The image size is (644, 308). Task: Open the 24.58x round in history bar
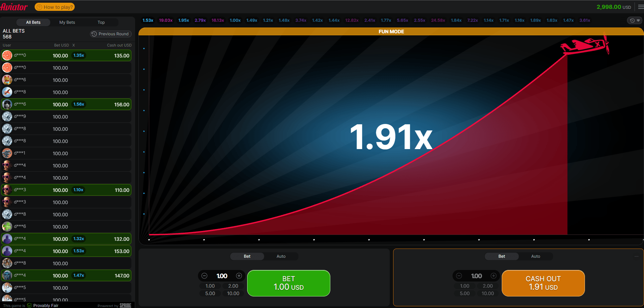(438, 20)
